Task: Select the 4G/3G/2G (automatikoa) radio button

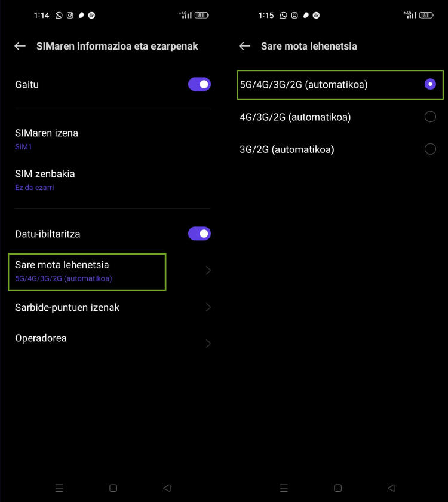Action: click(431, 117)
